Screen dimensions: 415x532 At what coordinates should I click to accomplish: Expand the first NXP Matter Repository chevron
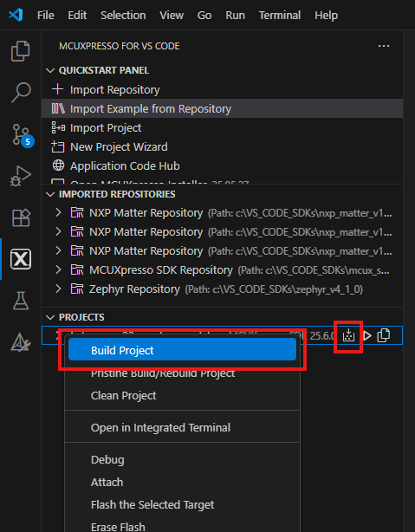click(x=58, y=213)
